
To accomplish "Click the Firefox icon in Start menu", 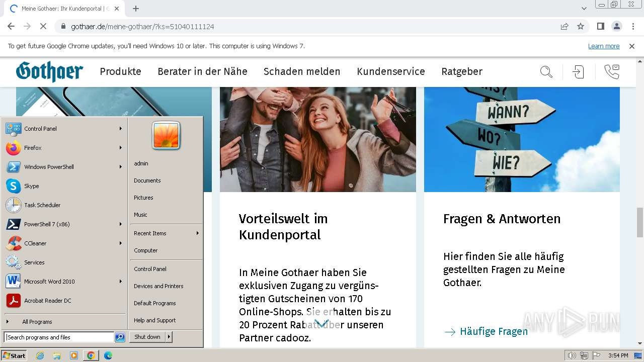I will coord(14,148).
